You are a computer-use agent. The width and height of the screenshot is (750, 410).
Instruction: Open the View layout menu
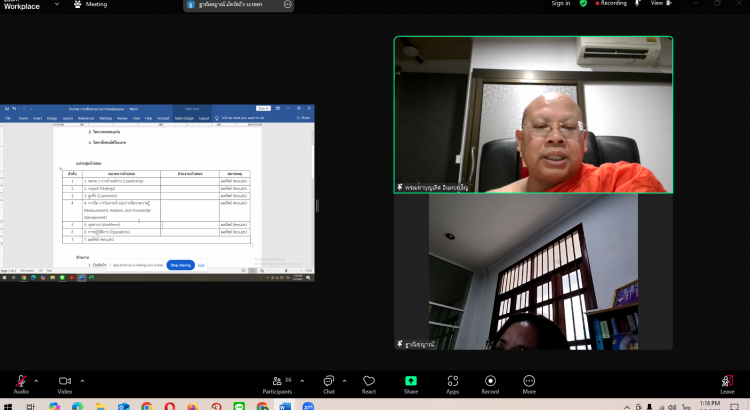(661, 3)
